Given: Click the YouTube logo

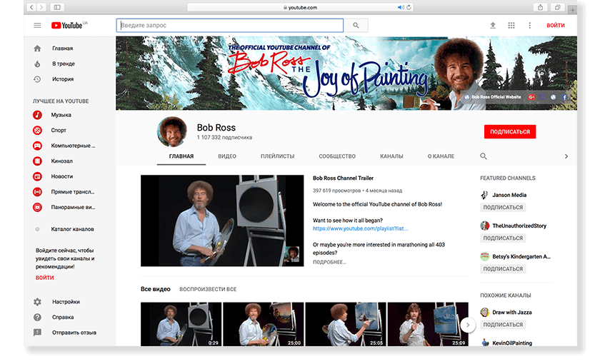Looking at the screenshot, I should tap(69, 26).
